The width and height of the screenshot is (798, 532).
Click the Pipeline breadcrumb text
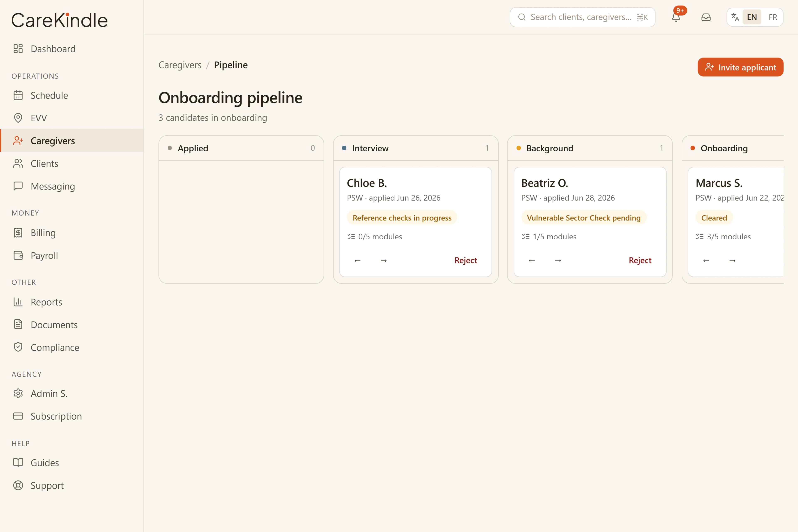(231, 65)
